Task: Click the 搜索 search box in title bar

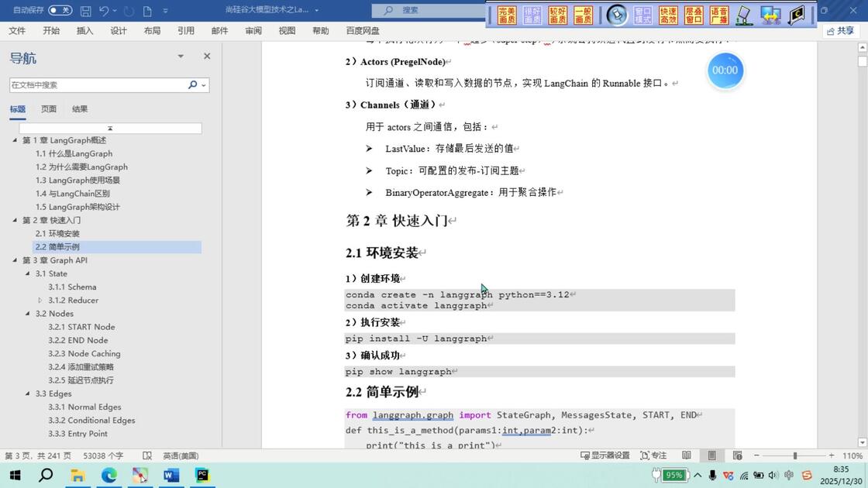Action: [x=429, y=10]
